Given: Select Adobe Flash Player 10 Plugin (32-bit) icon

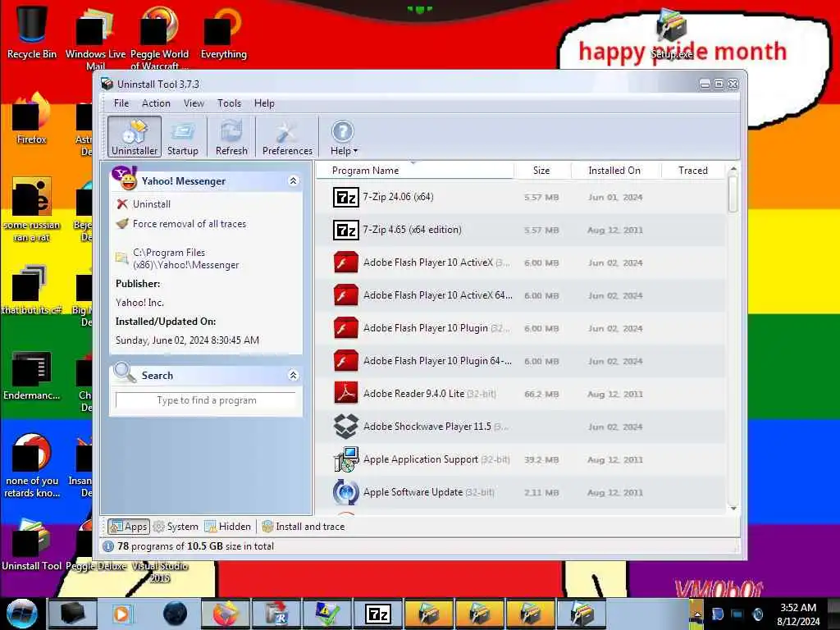Looking at the screenshot, I should [x=345, y=328].
